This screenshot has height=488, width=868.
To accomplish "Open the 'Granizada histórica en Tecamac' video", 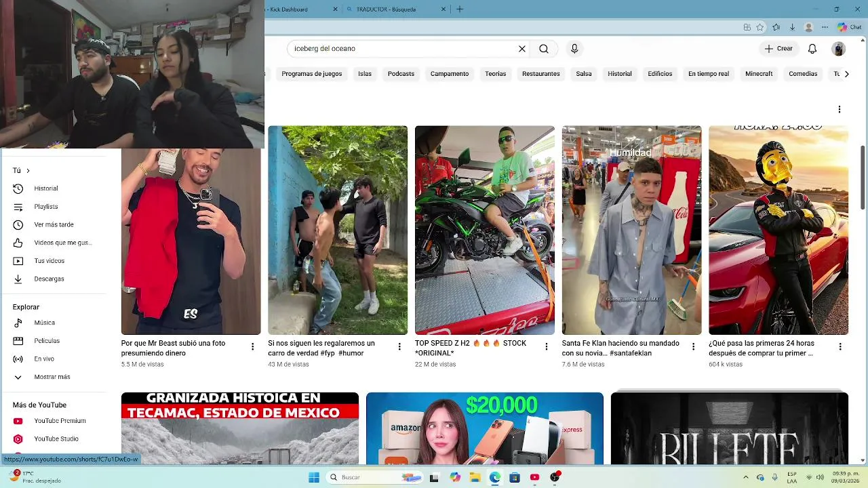I will coord(240,428).
